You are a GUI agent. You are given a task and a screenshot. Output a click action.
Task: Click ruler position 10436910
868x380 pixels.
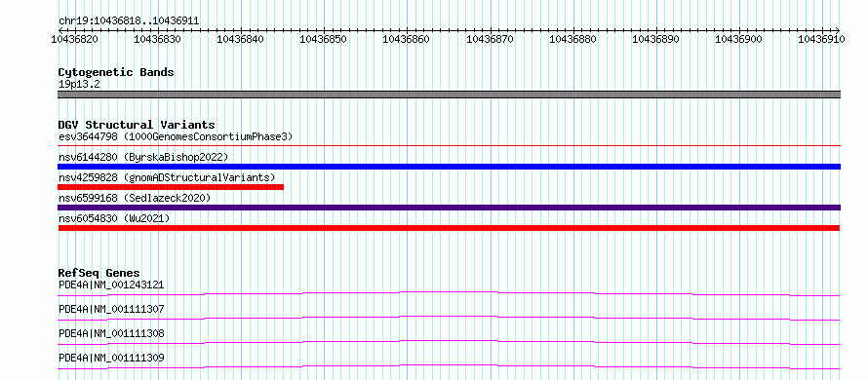(821, 39)
